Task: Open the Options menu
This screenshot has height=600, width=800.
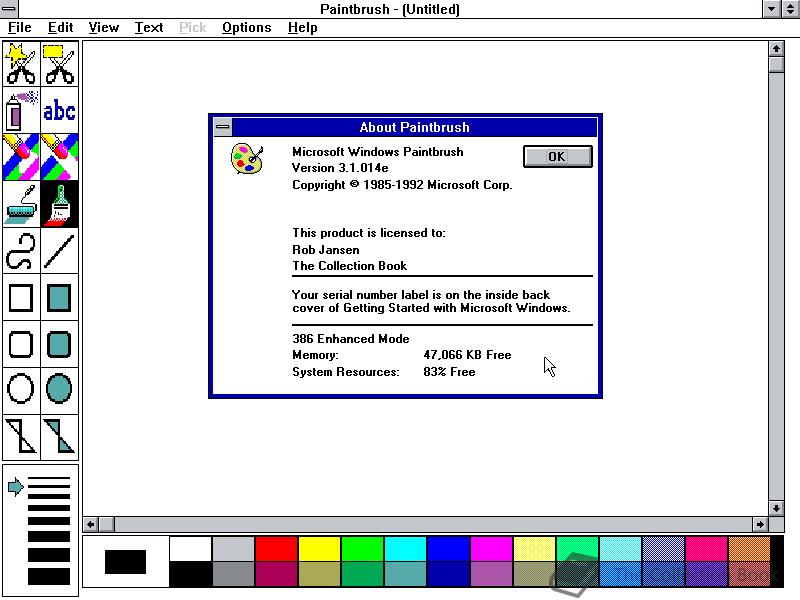Action: (x=246, y=28)
